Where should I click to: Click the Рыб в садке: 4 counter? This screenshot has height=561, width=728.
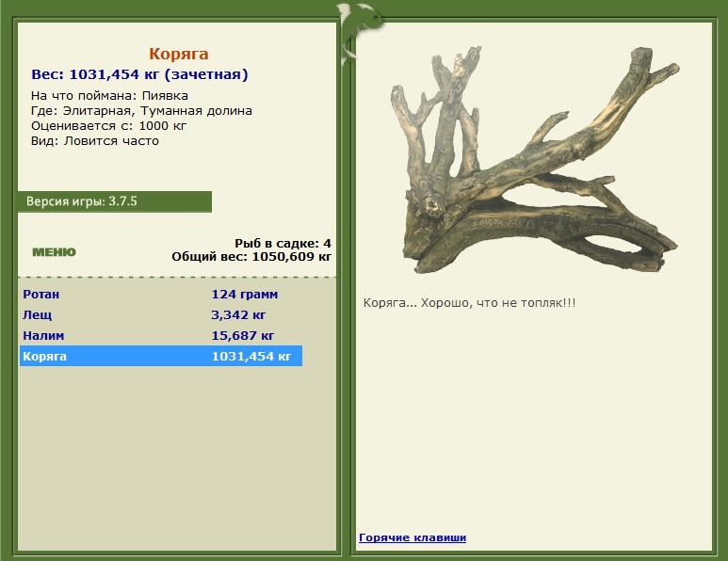point(283,243)
